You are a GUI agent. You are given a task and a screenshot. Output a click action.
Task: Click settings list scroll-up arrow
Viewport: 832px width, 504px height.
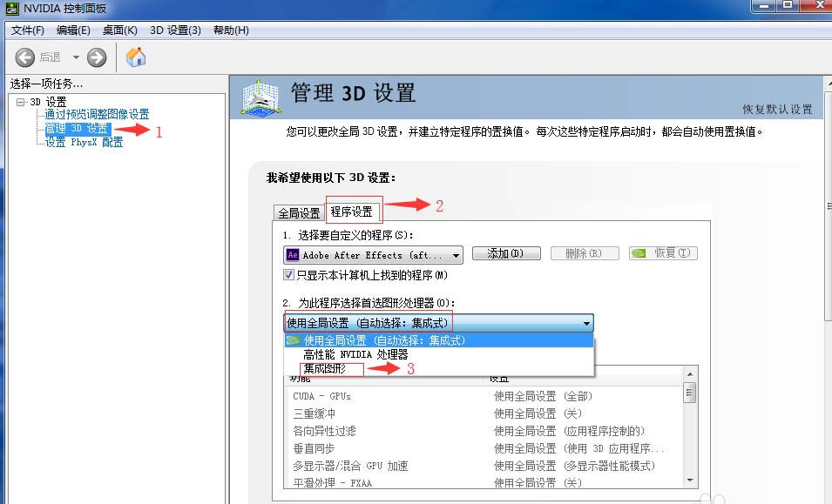tap(690, 374)
